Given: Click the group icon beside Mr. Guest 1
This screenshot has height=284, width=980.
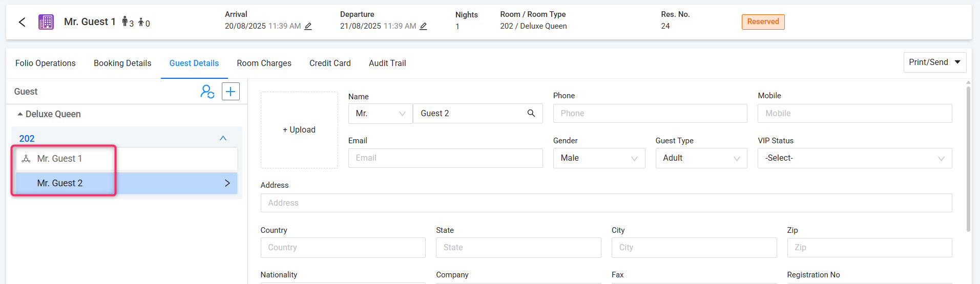Looking at the screenshot, I should point(26,159).
